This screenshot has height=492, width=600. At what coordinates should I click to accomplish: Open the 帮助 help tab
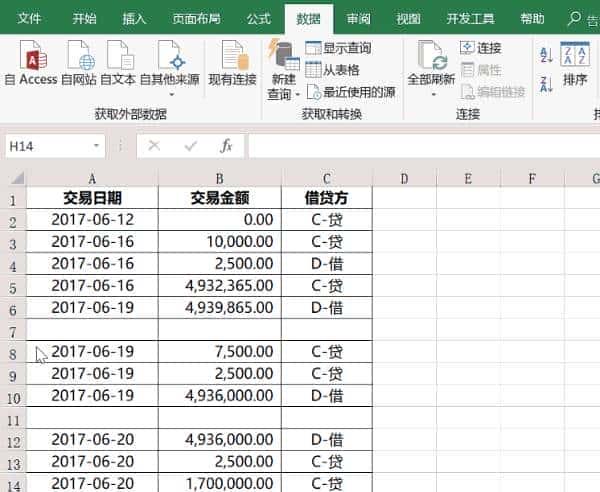(532, 18)
